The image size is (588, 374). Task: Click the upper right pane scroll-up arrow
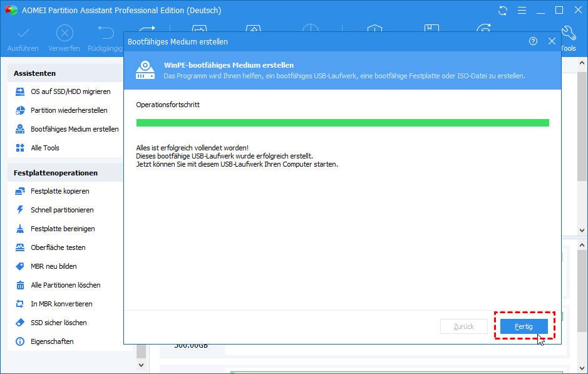click(582, 63)
